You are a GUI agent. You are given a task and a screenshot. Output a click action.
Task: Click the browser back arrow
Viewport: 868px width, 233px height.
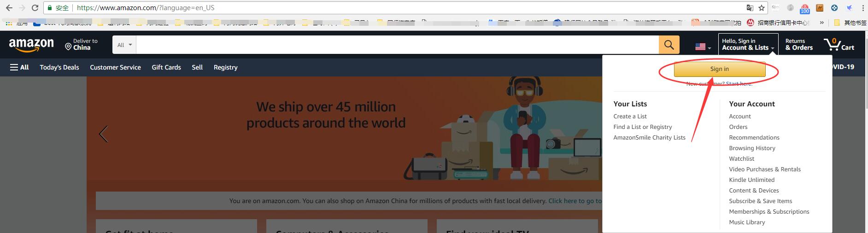tap(9, 8)
